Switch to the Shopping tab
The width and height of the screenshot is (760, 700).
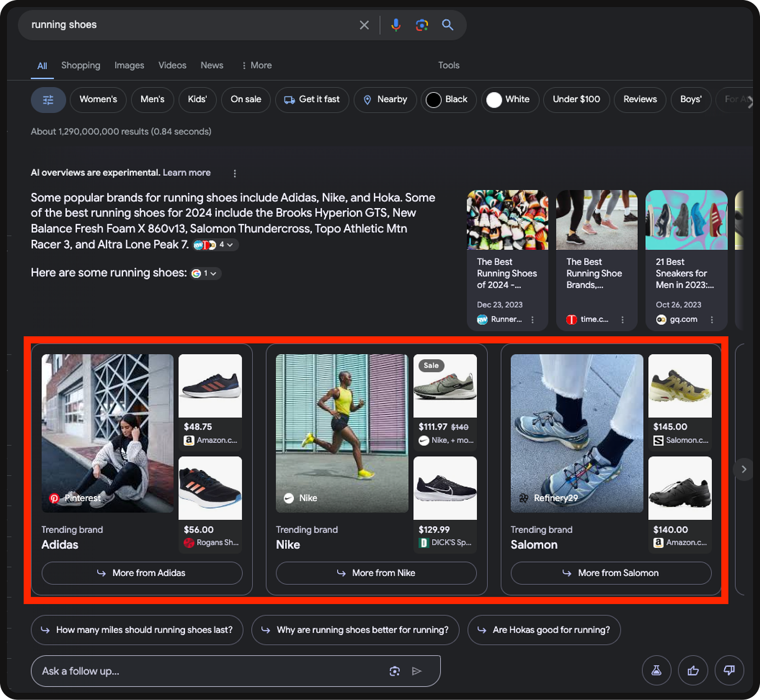[x=81, y=65]
